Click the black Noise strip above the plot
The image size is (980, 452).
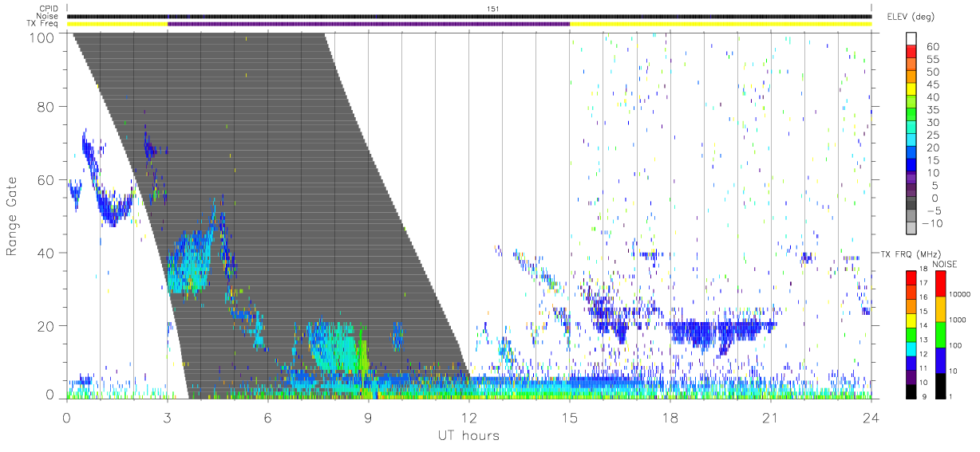click(469, 16)
